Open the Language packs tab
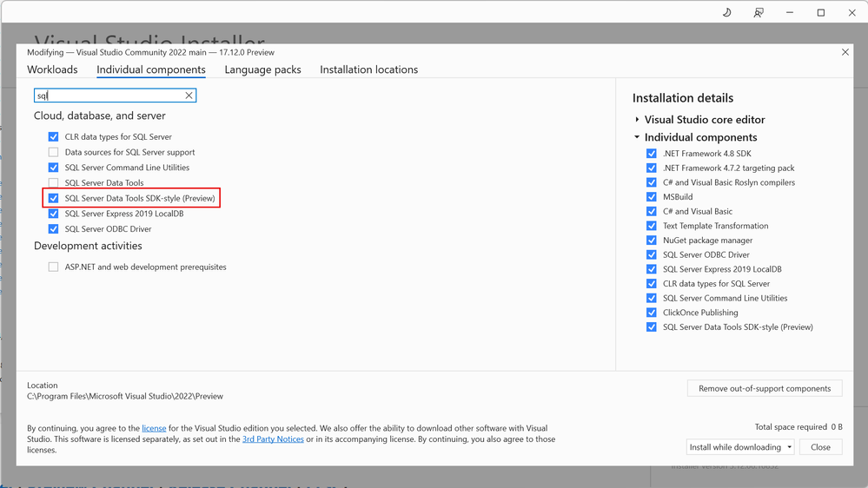868x488 pixels. coord(263,69)
